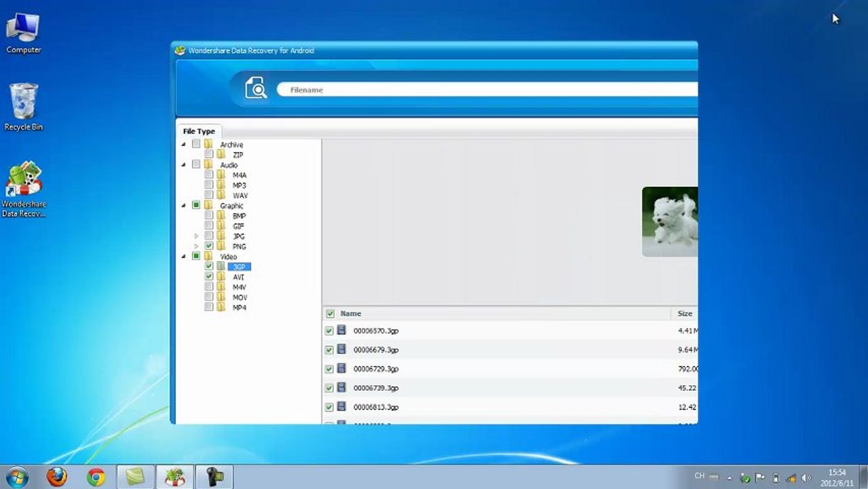Click the PNG folder icon

221,246
